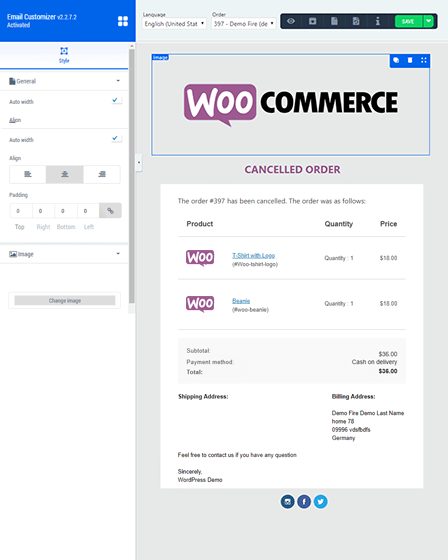
Task: Click the Change image button
Action: click(x=65, y=301)
